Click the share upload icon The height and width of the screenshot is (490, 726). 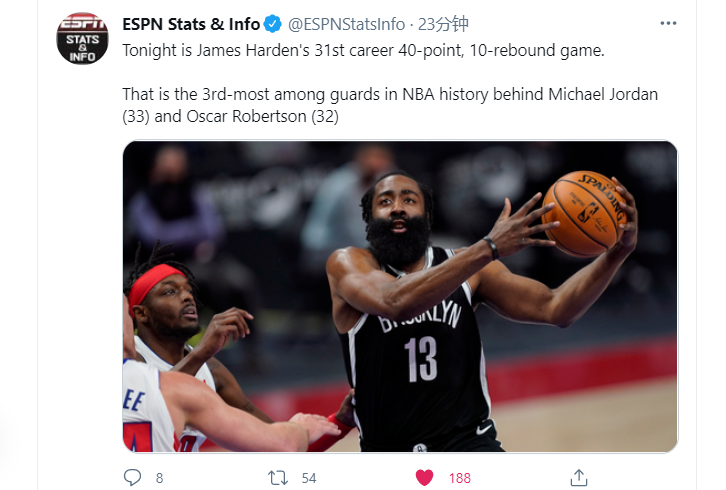tap(579, 477)
